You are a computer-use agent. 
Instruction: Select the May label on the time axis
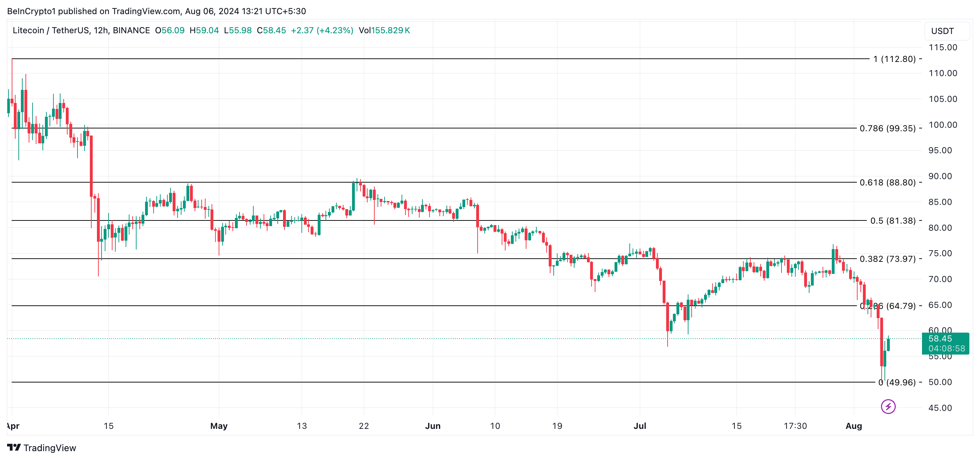[x=219, y=426]
